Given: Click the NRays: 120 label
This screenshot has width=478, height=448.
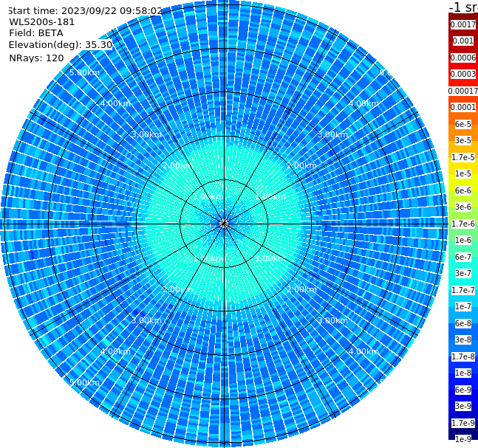Looking at the screenshot, I should click(36, 58).
